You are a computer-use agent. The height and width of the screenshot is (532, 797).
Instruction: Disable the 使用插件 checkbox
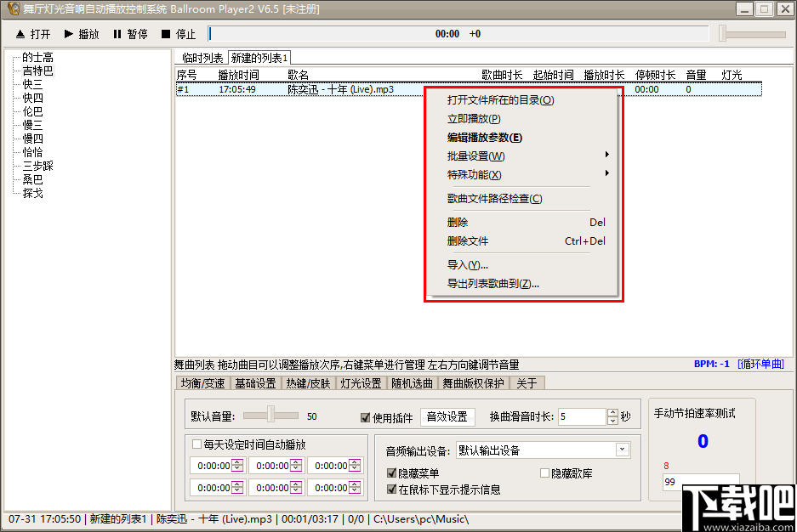point(364,416)
